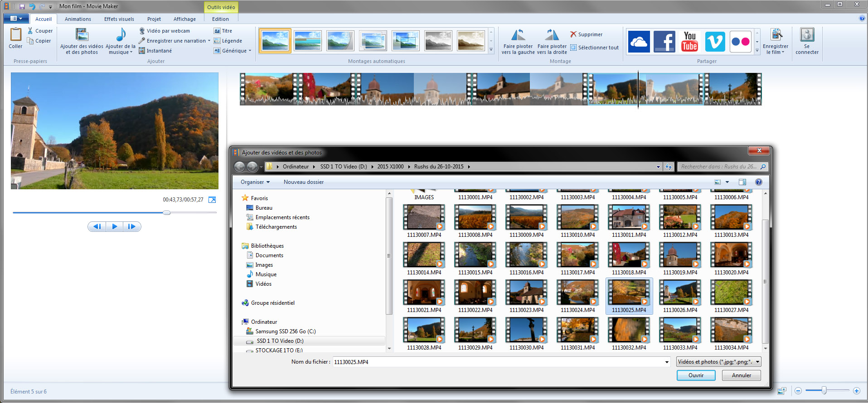Select Bureau in Favoris

(x=264, y=208)
